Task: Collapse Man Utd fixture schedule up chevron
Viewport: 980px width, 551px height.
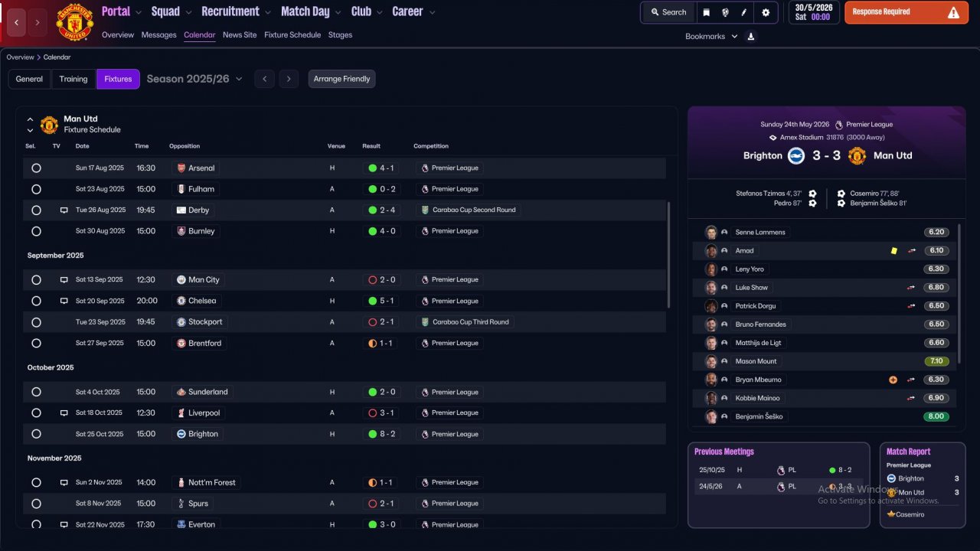Action: [30, 119]
